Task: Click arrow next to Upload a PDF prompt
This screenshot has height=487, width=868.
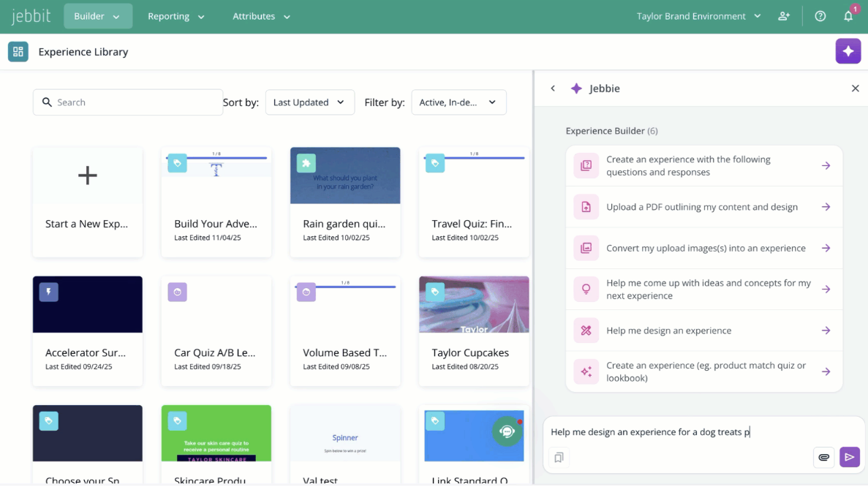Action: [x=826, y=207]
